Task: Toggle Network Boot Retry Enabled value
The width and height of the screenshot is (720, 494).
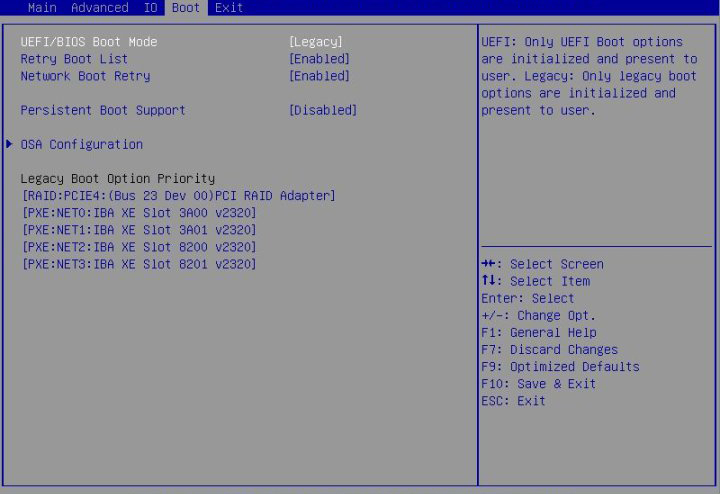Action: coord(318,76)
